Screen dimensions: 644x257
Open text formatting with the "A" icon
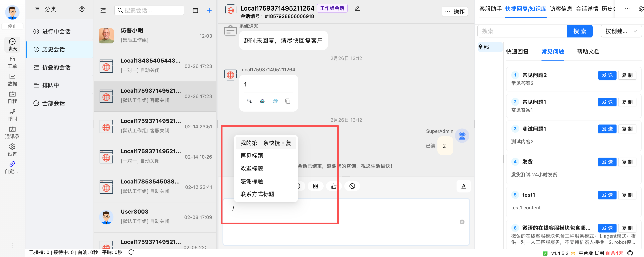point(463,186)
